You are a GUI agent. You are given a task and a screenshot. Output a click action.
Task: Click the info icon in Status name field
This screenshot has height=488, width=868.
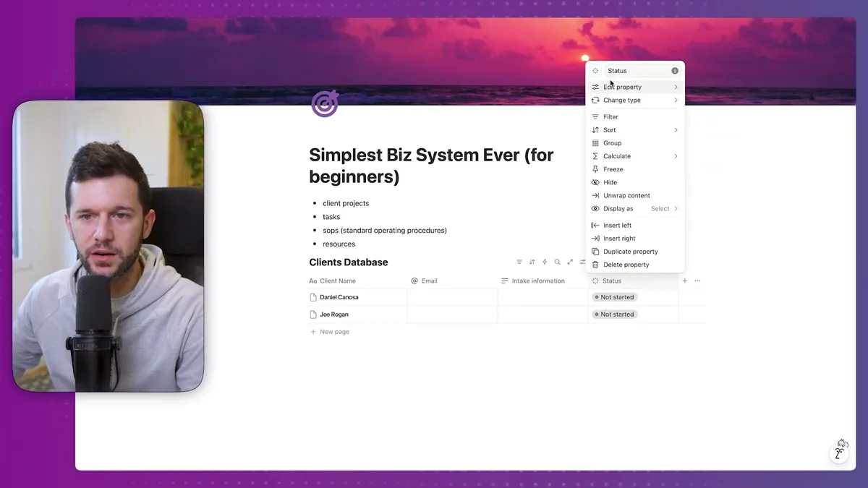pyautogui.click(x=675, y=71)
